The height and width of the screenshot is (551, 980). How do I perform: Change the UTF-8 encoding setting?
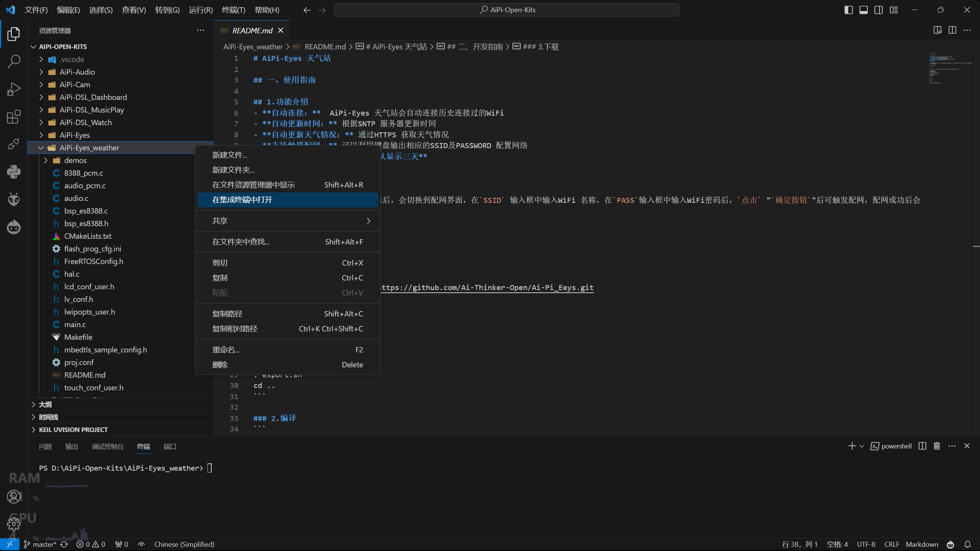point(866,544)
